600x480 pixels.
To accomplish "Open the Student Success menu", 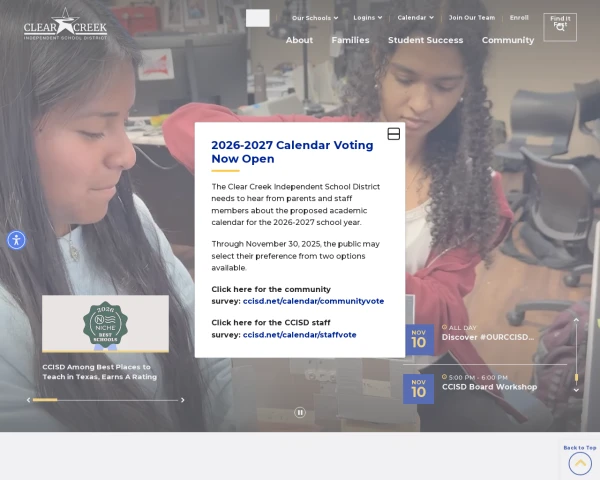I will tap(426, 40).
